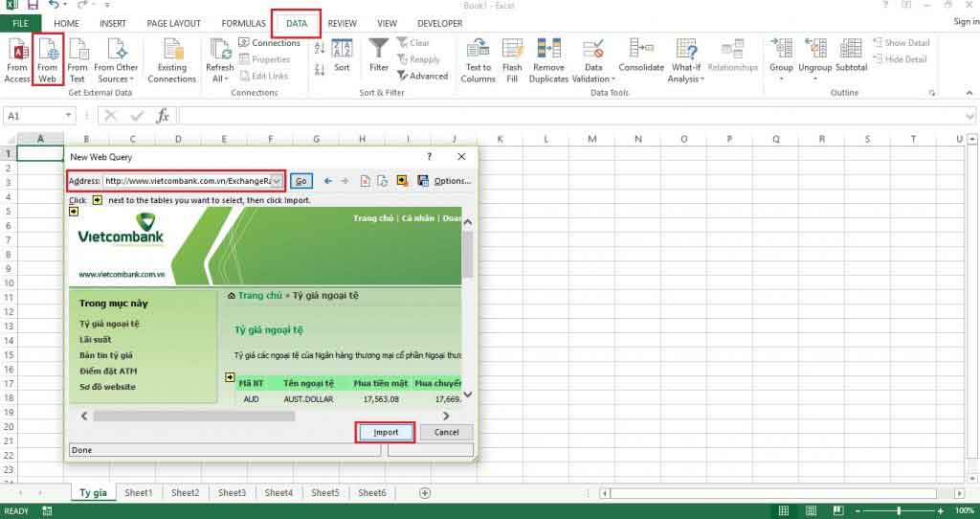Click the Consolidate icon
Image resolution: width=980 pixels, height=519 pixels.
point(641,55)
